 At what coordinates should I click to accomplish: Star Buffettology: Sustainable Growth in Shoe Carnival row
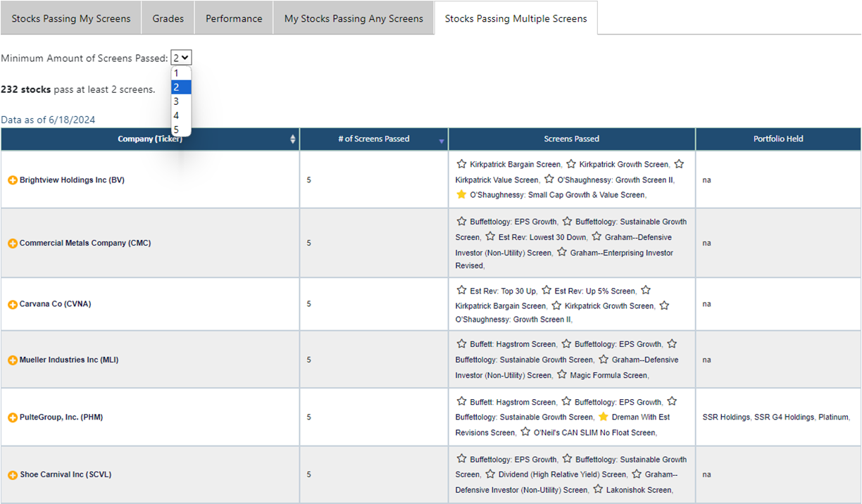coord(567,459)
